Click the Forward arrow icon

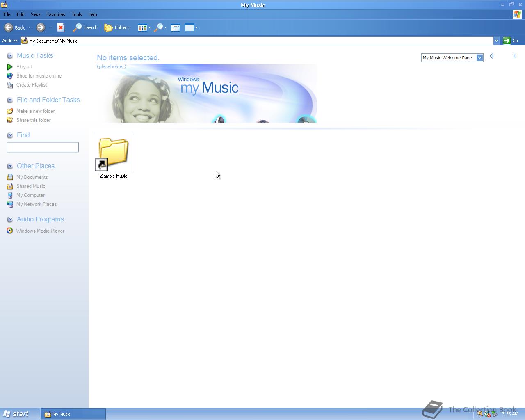[40, 27]
